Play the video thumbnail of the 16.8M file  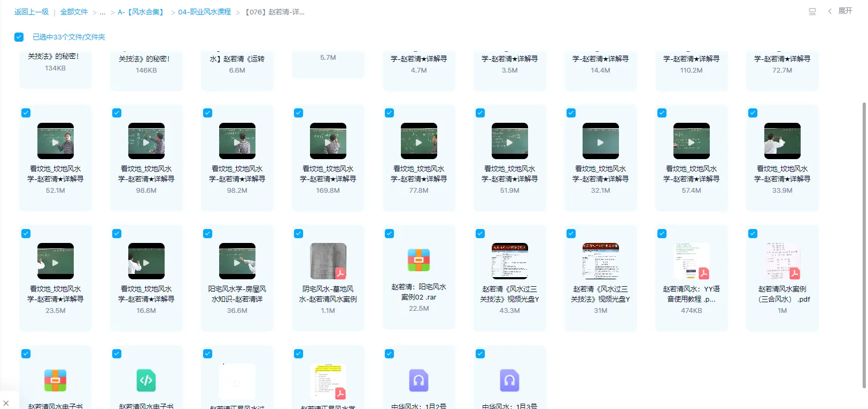pos(146,261)
